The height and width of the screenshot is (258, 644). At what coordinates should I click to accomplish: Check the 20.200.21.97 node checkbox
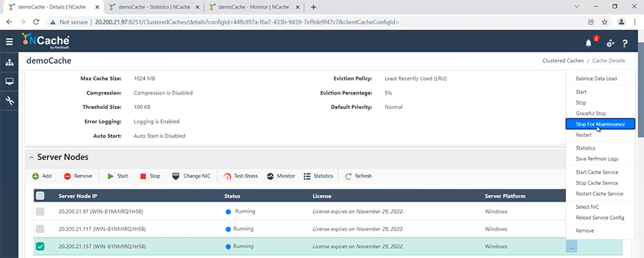click(40, 211)
